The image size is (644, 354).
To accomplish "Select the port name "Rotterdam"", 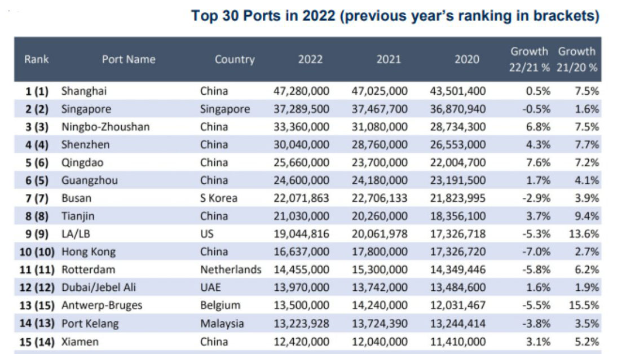I will pyautogui.click(x=89, y=270).
